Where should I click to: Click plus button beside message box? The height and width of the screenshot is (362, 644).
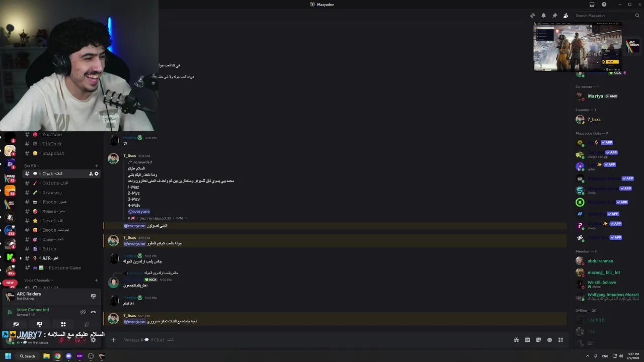coord(113,340)
